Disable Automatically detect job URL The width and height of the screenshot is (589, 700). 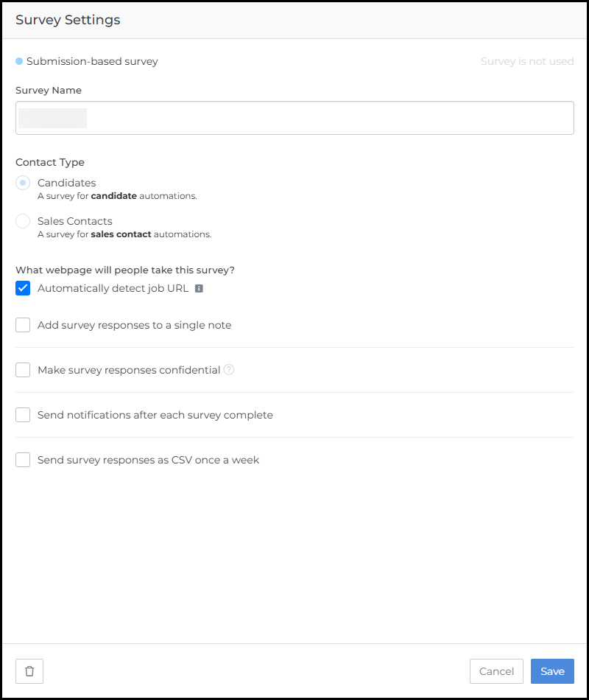coord(23,288)
